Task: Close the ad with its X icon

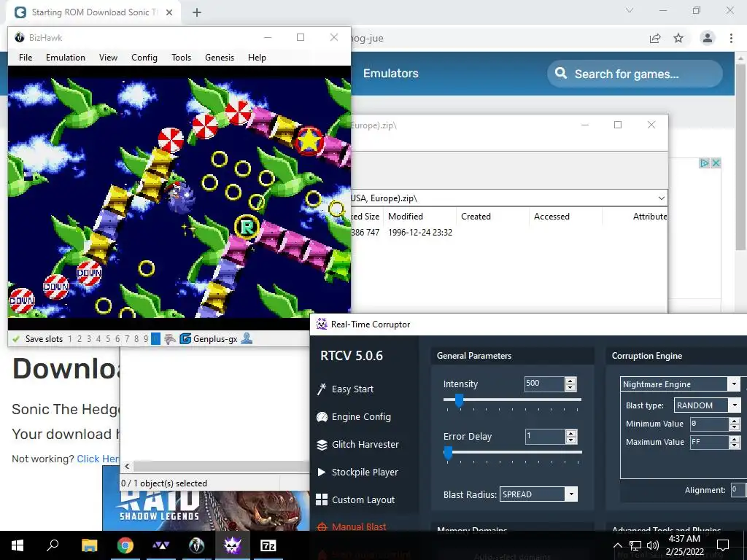Action: 715,163
